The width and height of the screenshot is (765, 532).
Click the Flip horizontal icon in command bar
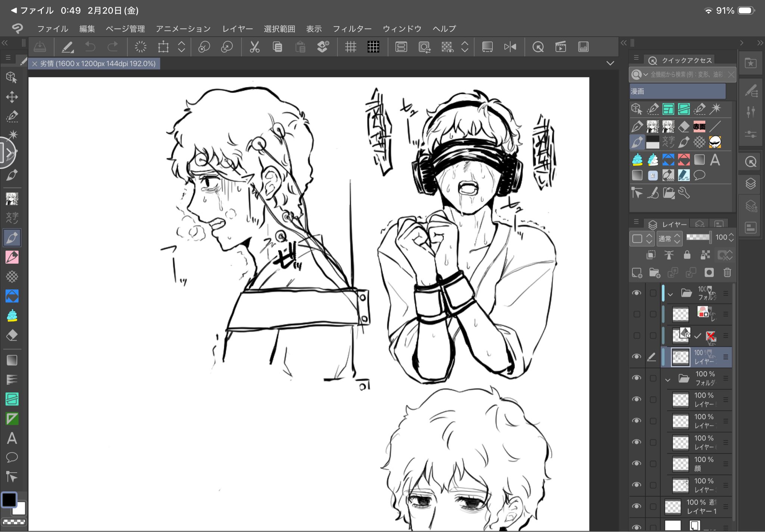click(510, 47)
